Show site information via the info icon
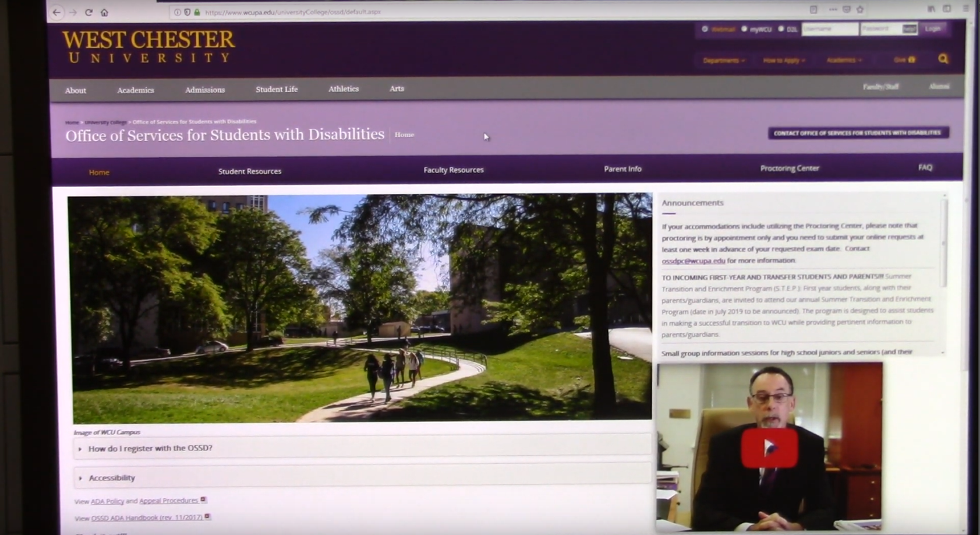Screen dimensions: 980x535 pyautogui.click(x=178, y=12)
